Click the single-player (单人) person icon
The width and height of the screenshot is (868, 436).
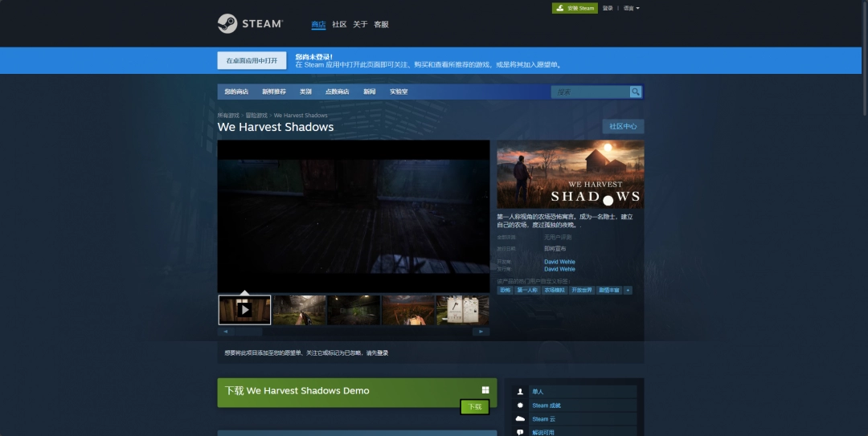click(x=520, y=392)
